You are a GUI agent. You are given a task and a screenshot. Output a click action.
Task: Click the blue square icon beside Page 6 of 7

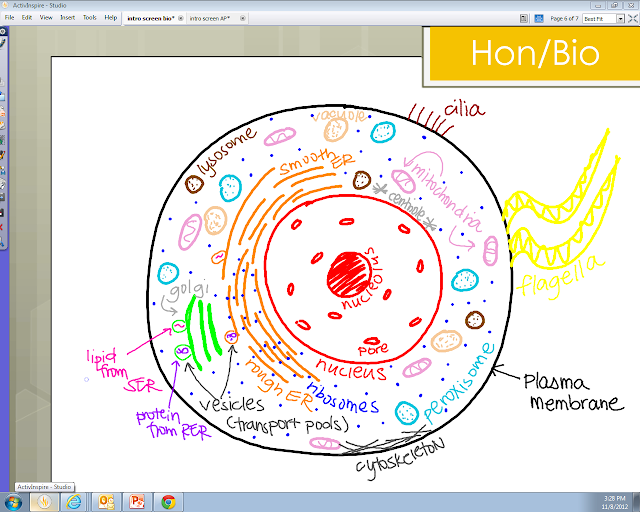(539, 18)
